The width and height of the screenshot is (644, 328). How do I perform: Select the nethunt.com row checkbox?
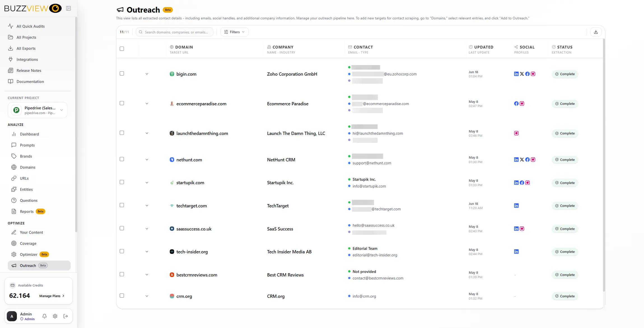pyautogui.click(x=122, y=159)
